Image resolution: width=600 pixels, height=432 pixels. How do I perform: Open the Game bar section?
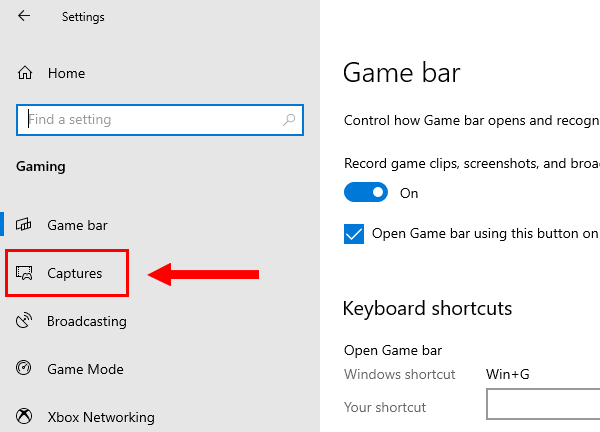point(77,225)
